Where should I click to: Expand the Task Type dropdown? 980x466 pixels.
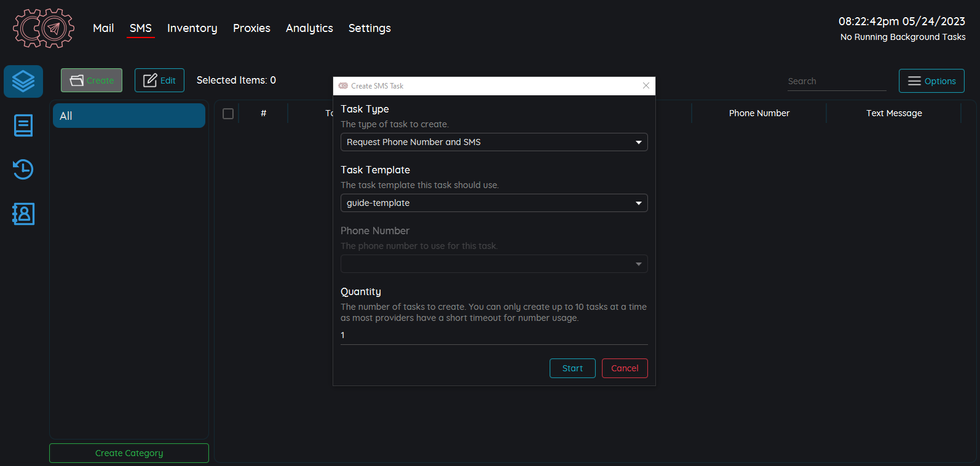pos(494,142)
